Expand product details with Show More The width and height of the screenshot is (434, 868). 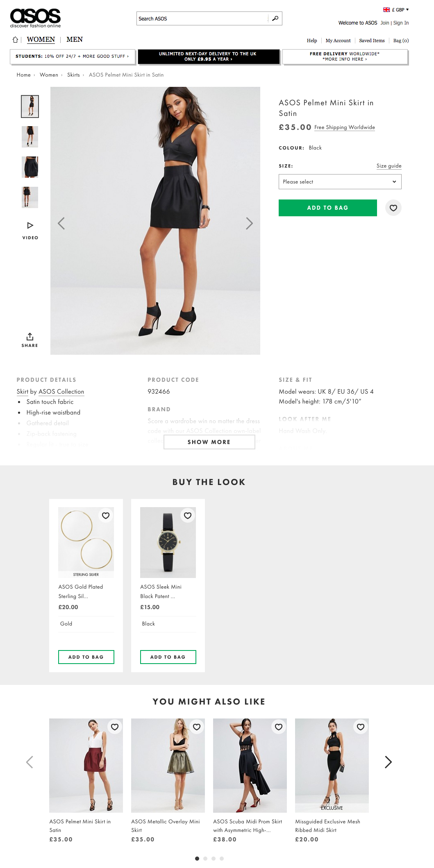coord(209,442)
